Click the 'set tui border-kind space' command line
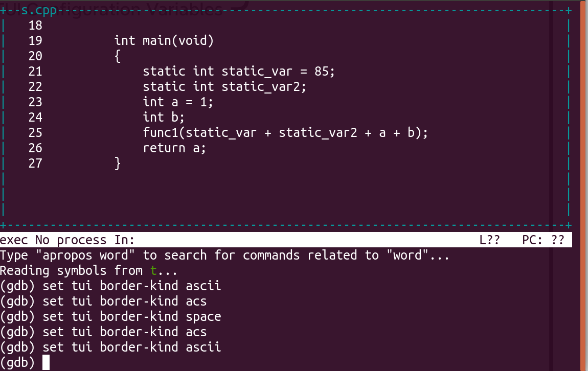 [110, 317]
